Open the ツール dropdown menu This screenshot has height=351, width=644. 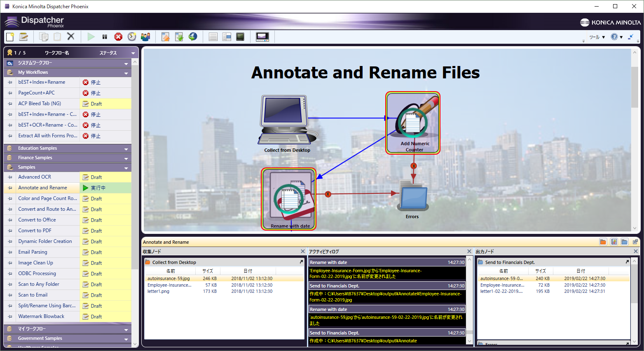pyautogui.click(x=597, y=37)
